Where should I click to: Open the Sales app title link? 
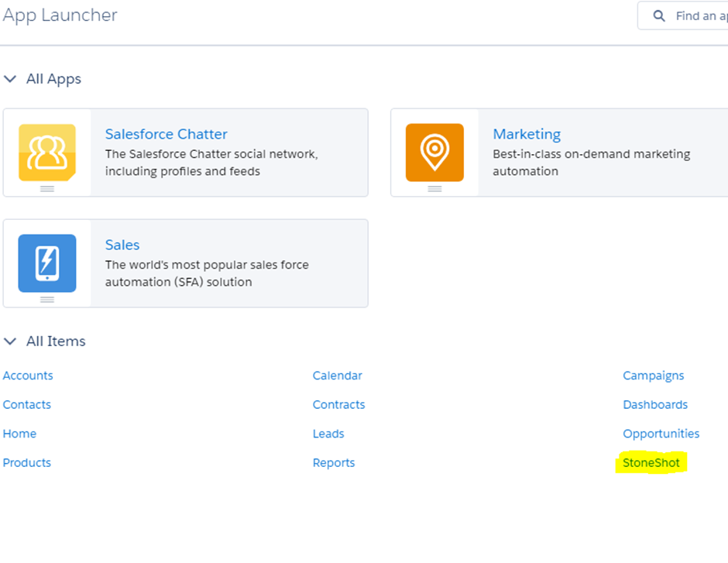click(x=122, y=245)
